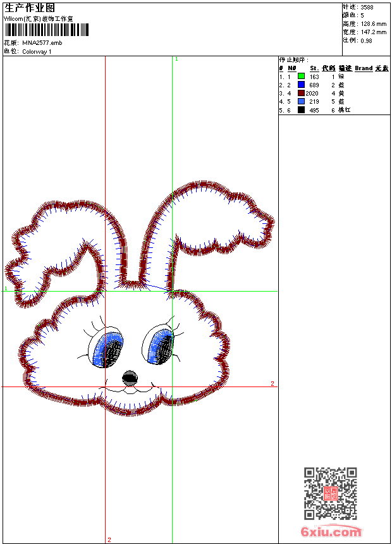
Task: Click stitch count 163 in stop table
Action: click(x=314, y=77)
